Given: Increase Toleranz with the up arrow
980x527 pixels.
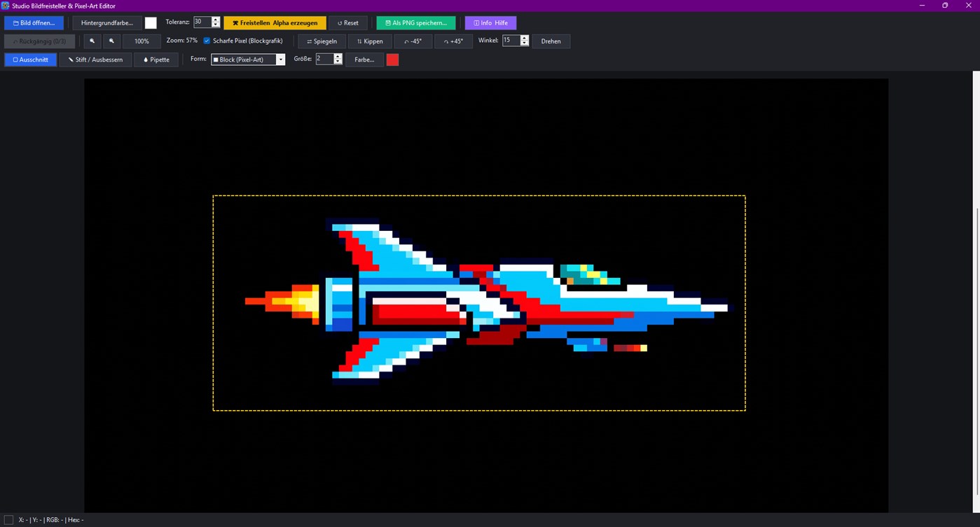Looking at the screenshot, I should (x=216, y=20).
